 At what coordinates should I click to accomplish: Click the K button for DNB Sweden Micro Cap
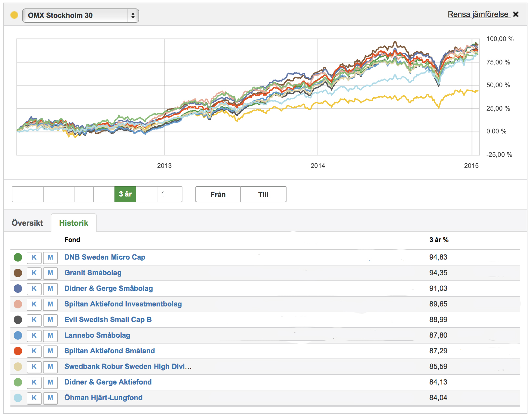click(x=34, y=257)
